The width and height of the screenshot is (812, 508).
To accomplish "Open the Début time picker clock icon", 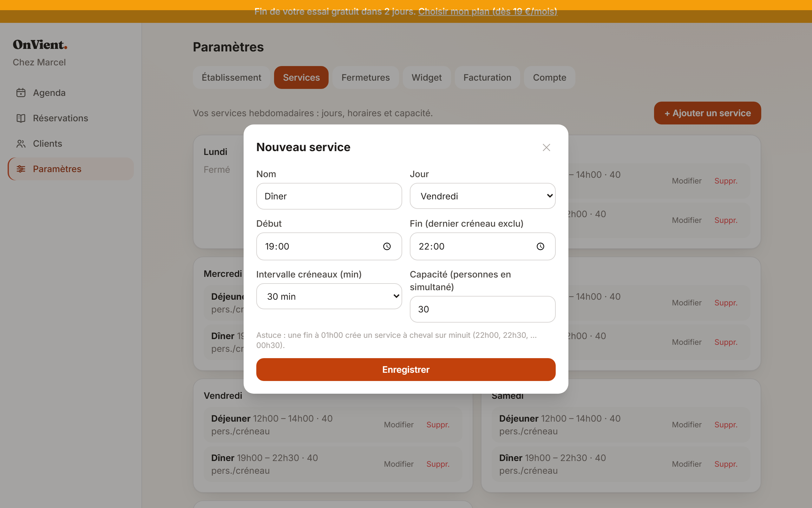I will coord(387,247).
